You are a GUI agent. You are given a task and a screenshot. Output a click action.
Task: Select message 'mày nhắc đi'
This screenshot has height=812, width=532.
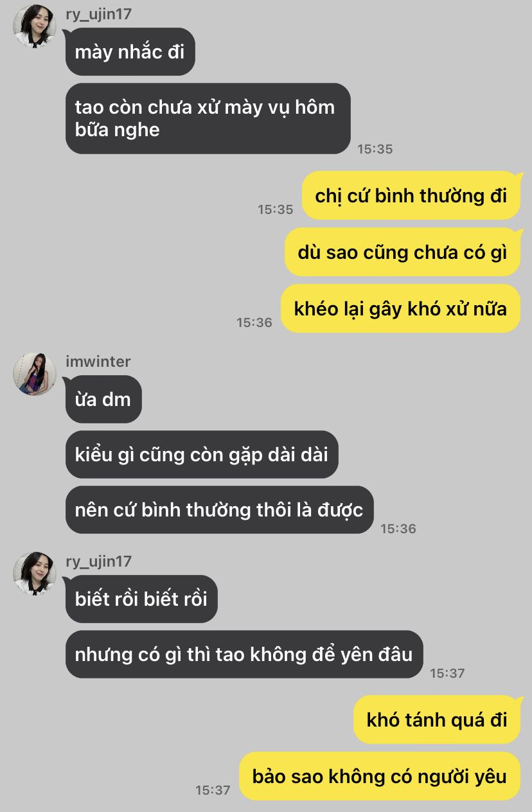tap(130, 52)
